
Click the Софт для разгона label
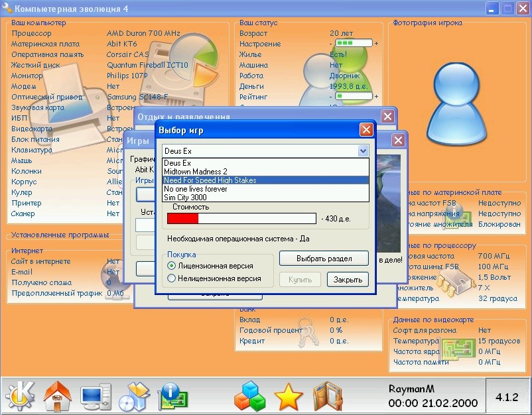click(425, 330)
